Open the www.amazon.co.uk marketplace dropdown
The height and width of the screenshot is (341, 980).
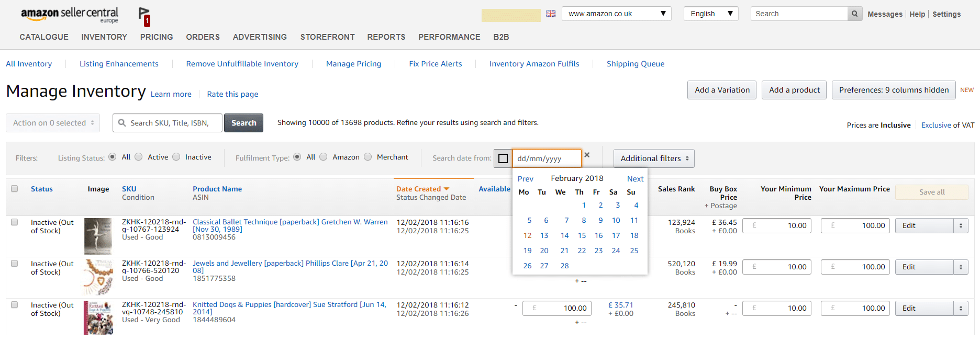point(616,14)
